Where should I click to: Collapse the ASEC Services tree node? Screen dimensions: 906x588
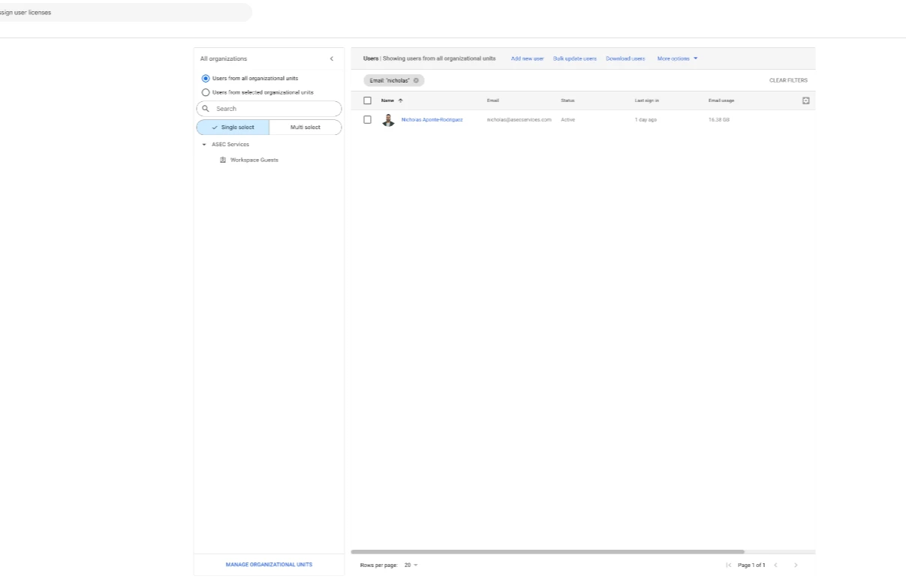coord(204,144)
